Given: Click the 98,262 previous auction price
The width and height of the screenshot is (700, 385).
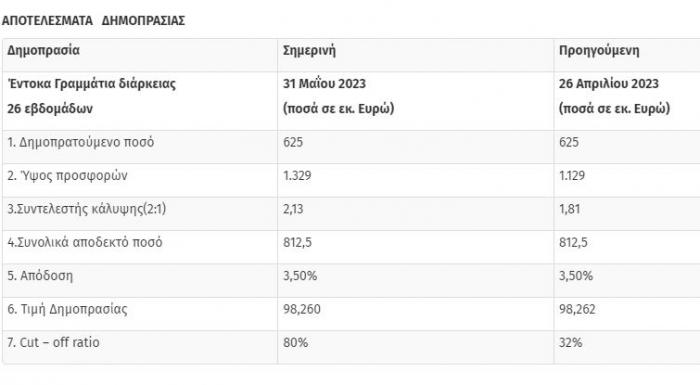Looking at the screenshot, I should coord(577,309).
